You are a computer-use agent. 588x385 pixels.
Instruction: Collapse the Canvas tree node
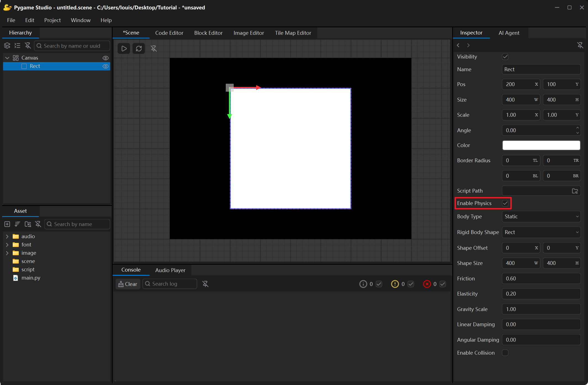[7, 58]
